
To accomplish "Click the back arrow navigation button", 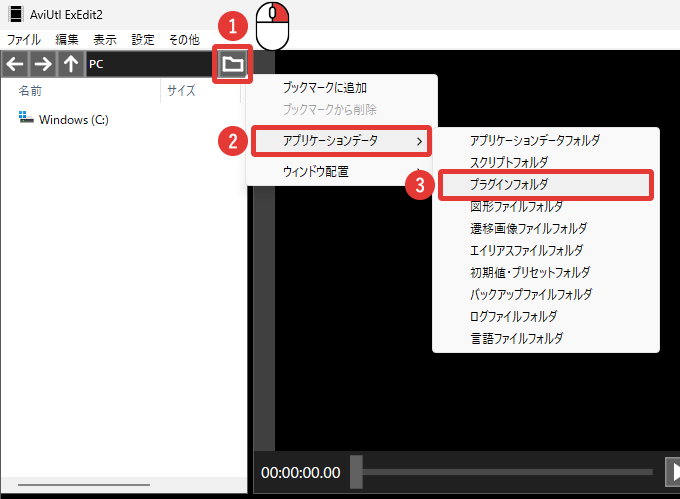I will click(15, 64).
